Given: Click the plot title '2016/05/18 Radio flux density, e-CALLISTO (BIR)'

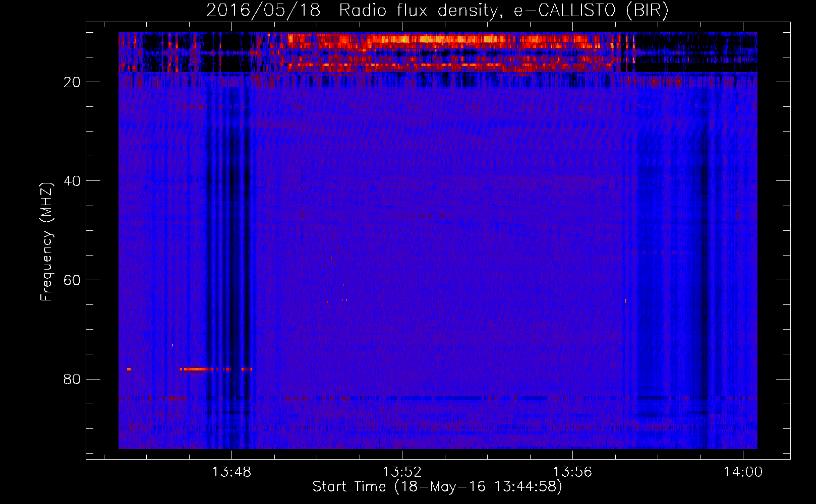Looking at the screenshot, I should point(437,10).
